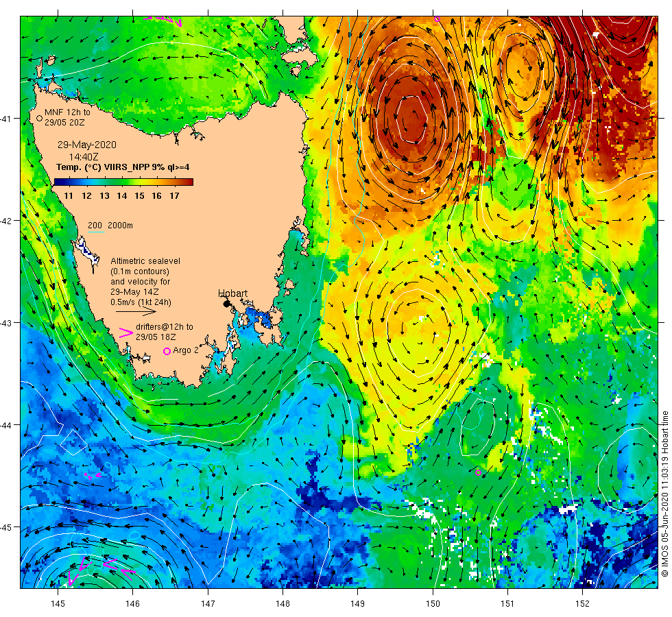
Task: Click the IMOS copyright timestamp text
Action: (x=664, y=494)
